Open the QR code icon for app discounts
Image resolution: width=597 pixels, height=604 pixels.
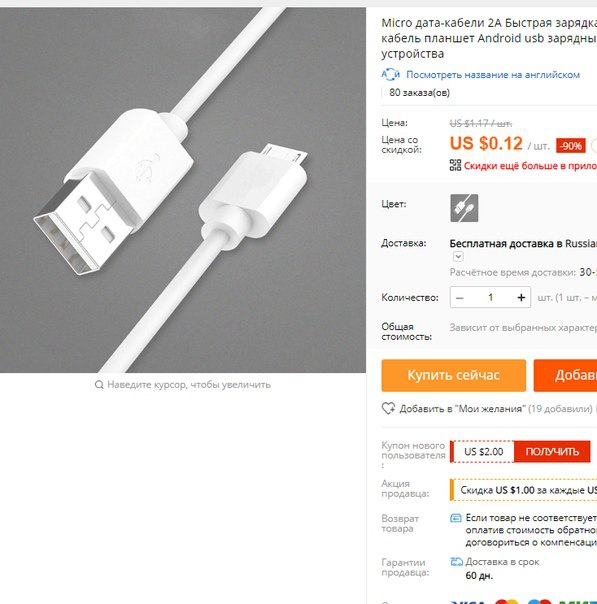point(455,165)
